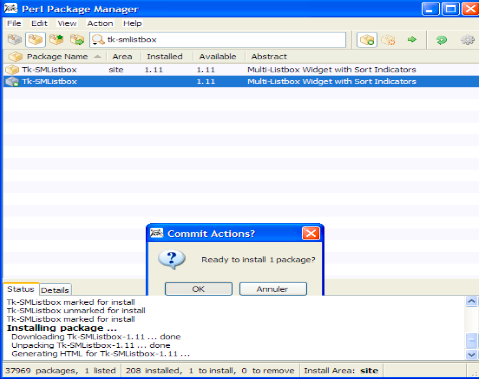Mark package for remove toolbar icon
479x379 pixels.
pyautogui.click(x=388, y=40)
